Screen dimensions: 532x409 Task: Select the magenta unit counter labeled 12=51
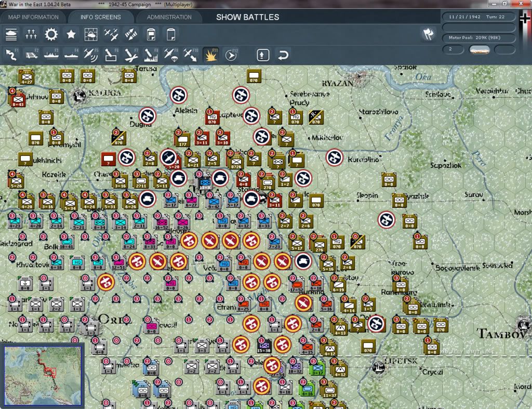pos(119,263)
